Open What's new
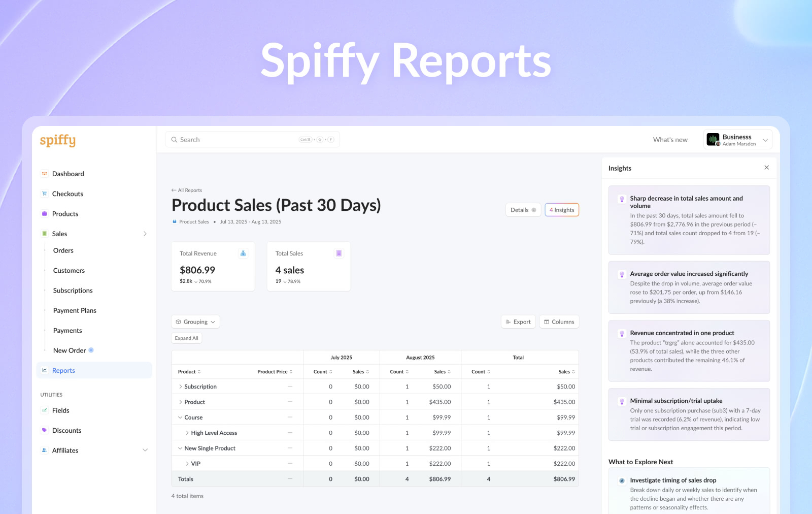The width and height of the screenshot is (812, 514). click(670, 140)
